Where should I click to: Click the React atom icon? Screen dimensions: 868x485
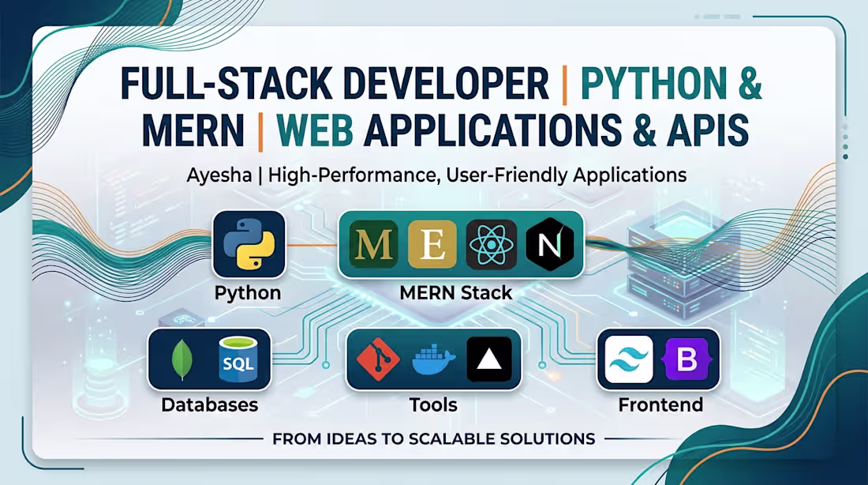tap(491, 244)
